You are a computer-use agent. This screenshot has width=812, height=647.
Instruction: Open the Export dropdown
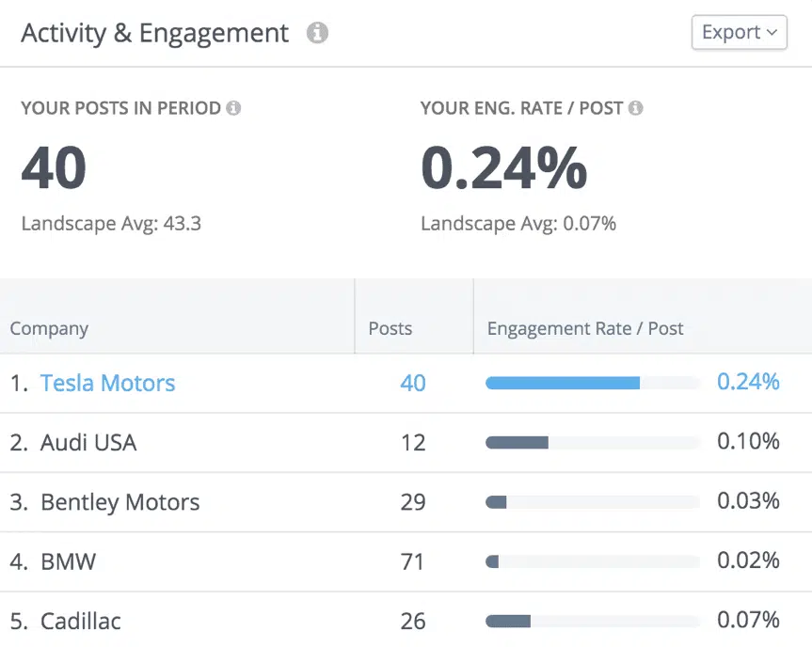pos(739,32)
